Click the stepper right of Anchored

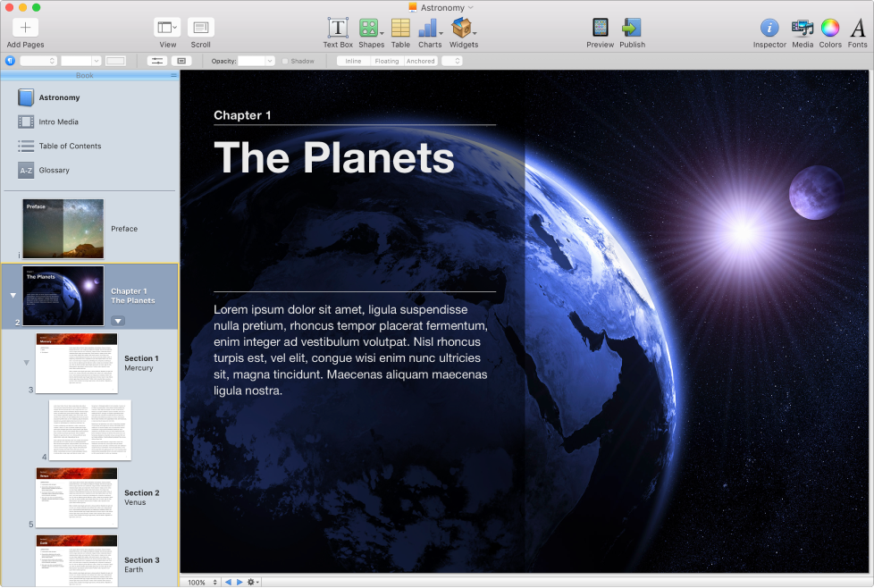(452, 62)
